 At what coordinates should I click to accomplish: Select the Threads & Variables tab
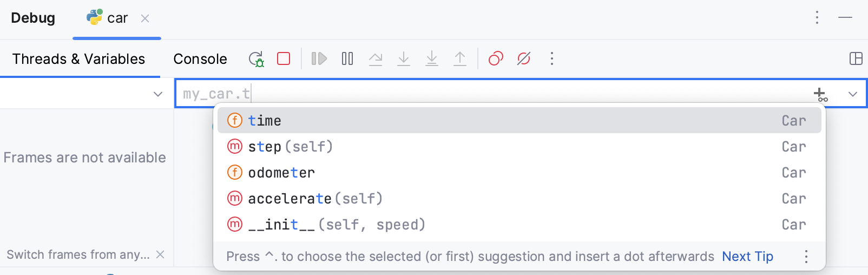tap(78, 59)
